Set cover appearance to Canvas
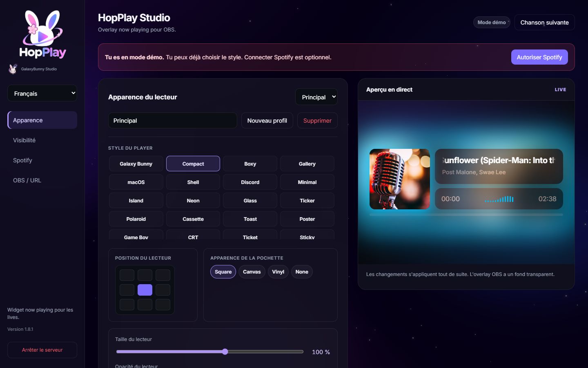This screenshot has height=368, width=588. (252, 272)
